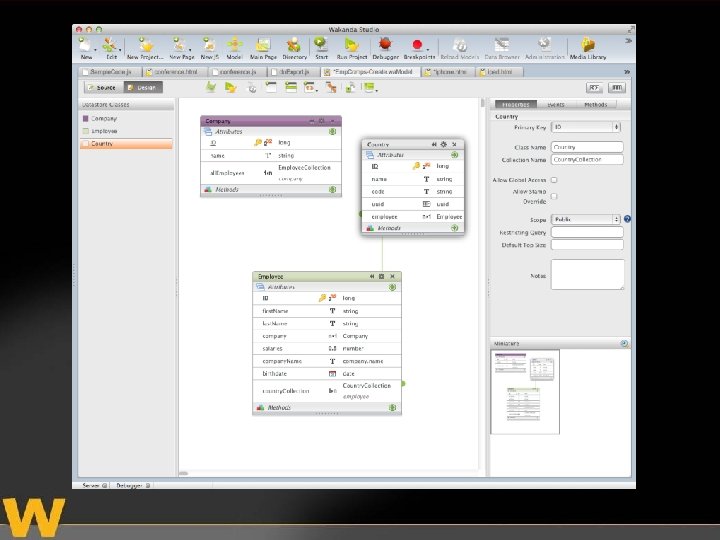Open the Main Page toolbar icon
The height and width of the screenshot is (540, 720).
pyautogui.click(x=263, y=45)
